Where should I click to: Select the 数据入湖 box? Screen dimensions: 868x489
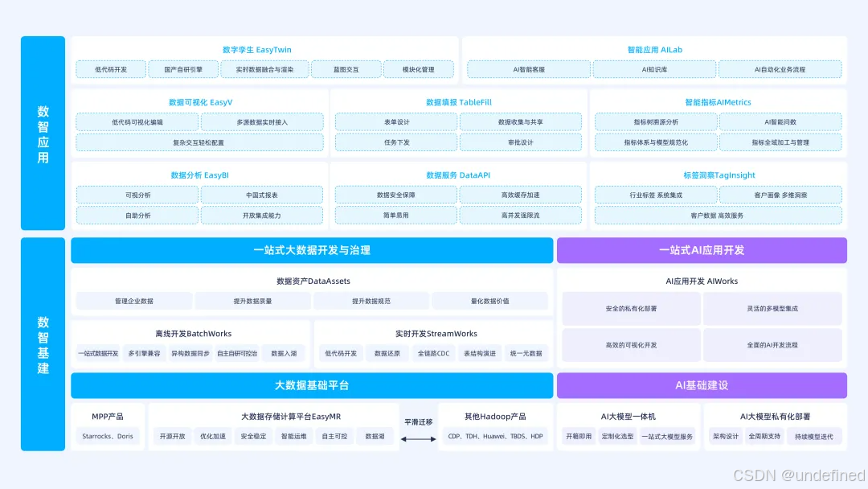tap(284, 353)
